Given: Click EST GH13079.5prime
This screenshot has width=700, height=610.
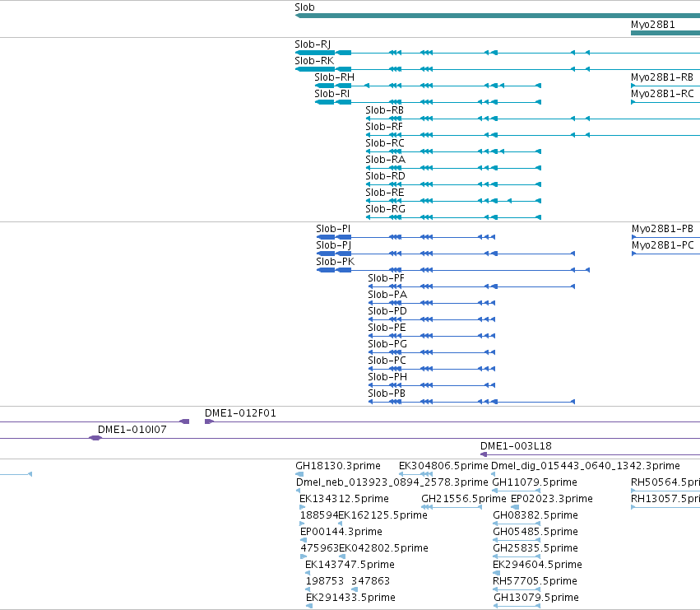Looking at the screenshot, I should [536, 598].
